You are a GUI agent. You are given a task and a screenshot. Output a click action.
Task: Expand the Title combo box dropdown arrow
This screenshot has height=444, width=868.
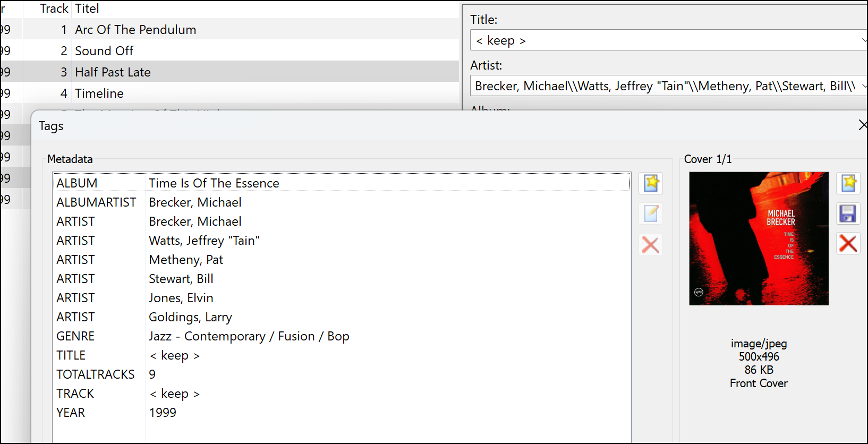(x=863, y=40)
